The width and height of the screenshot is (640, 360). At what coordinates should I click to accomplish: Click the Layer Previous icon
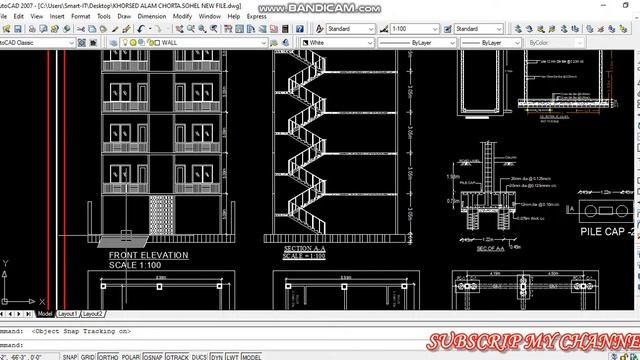(x=286, y=43)
